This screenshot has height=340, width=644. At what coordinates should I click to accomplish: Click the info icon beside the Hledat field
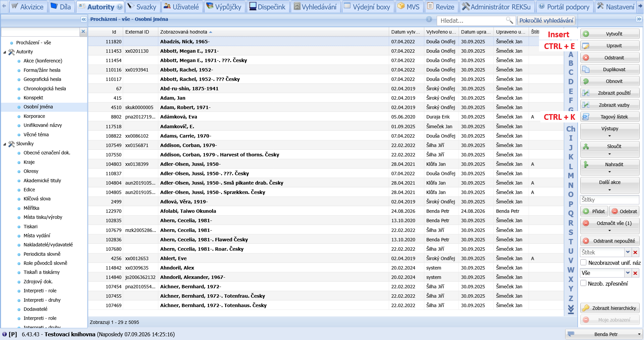[429, 19]
